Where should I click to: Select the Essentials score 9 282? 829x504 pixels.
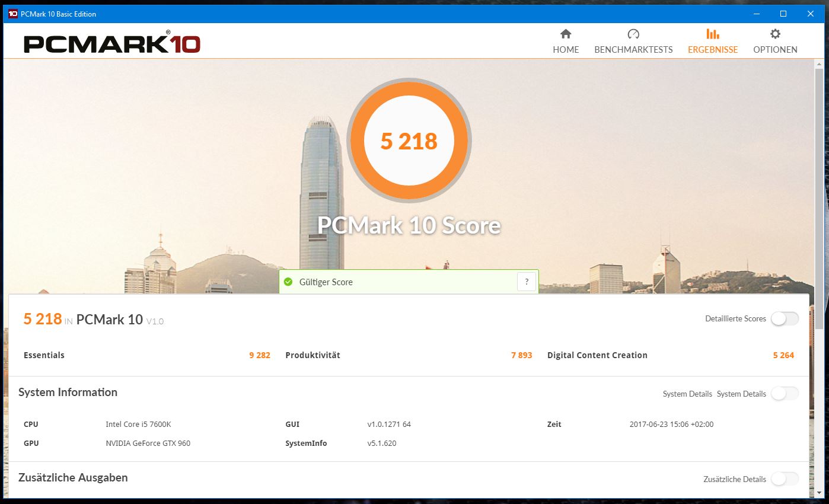260,355
